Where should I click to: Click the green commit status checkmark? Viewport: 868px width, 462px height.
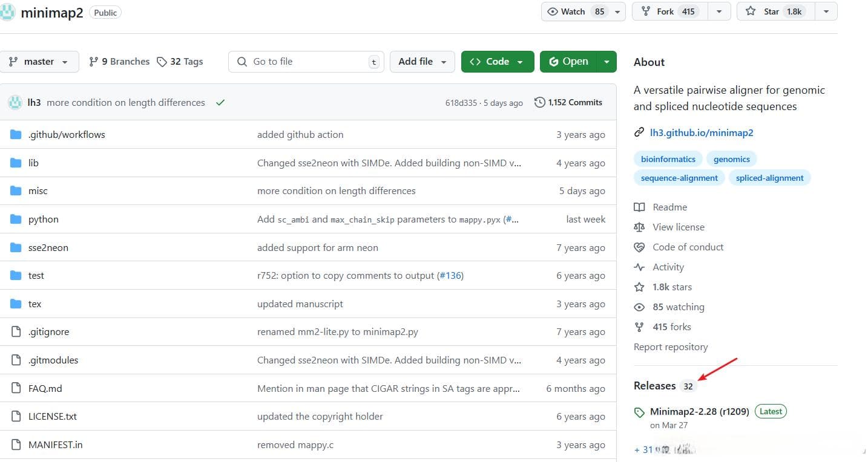coord(220,102)
